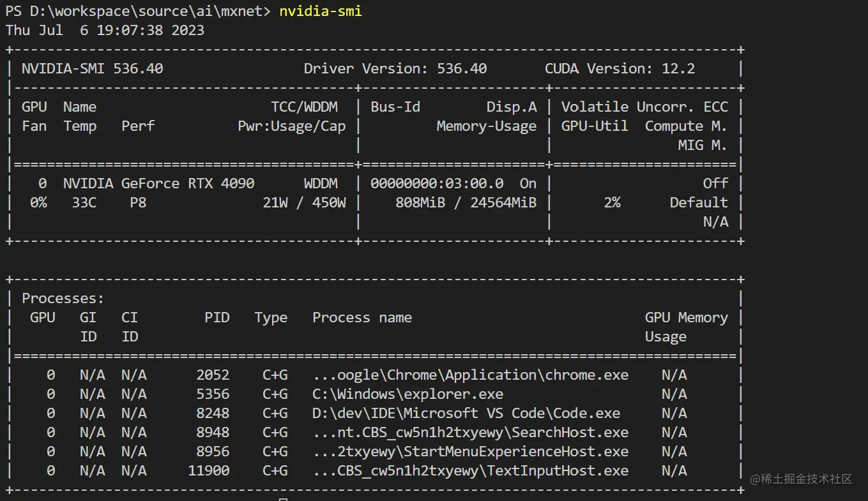Click the chrome.exe process name
The height and width of the screenshot is (501, 868).
tap(470, 375)
